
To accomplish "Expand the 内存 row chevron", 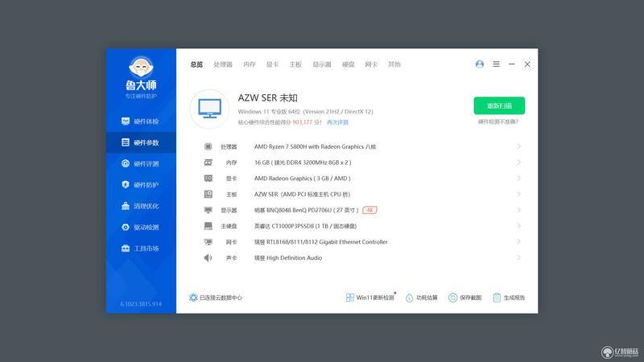I will [x=518, y=162].
